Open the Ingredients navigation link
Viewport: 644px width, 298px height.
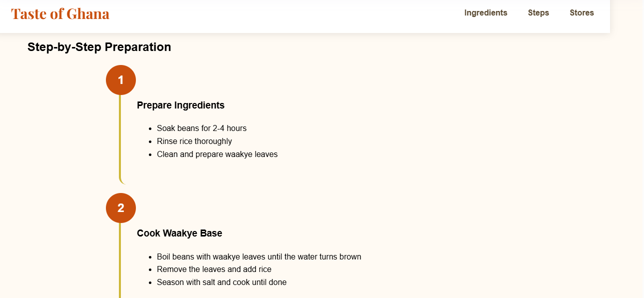click(485, 12)
